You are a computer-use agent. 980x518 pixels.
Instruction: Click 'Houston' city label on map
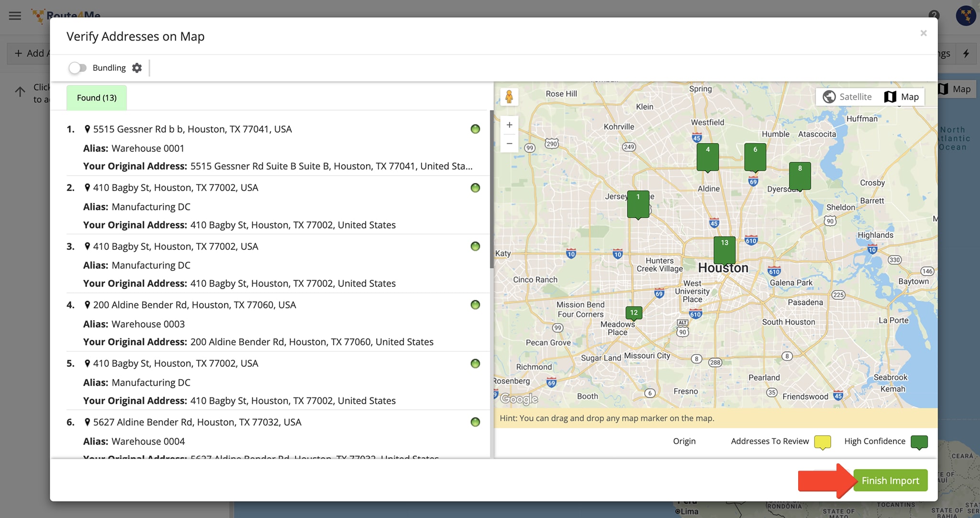(x=723, y=268)
